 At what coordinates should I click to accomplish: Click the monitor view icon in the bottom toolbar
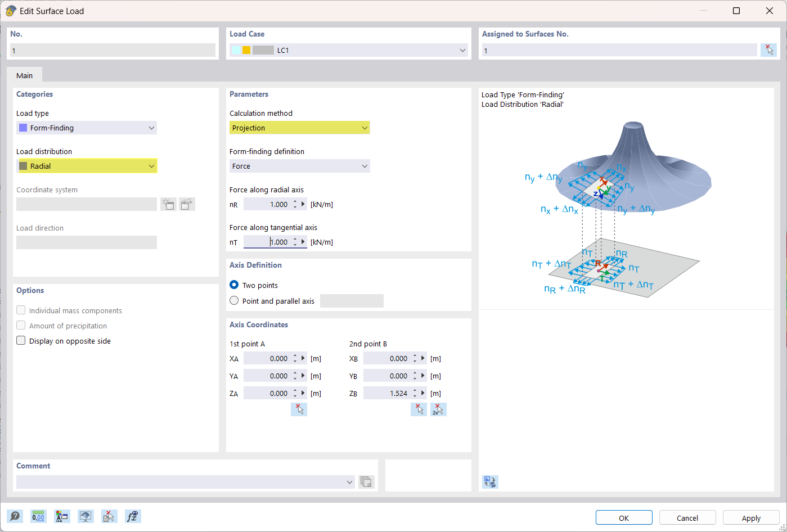click(x=86, y=516)
